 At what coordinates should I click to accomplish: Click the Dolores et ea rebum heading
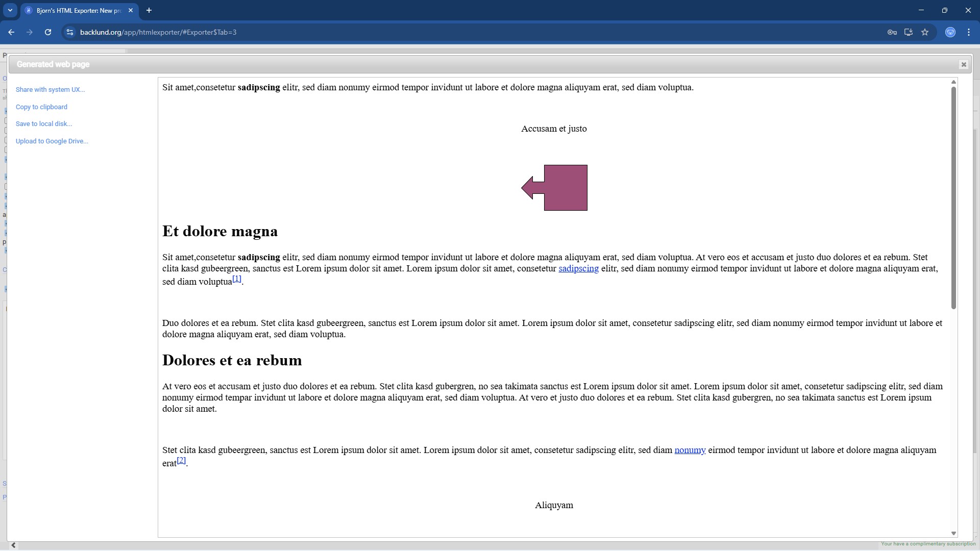232,360
